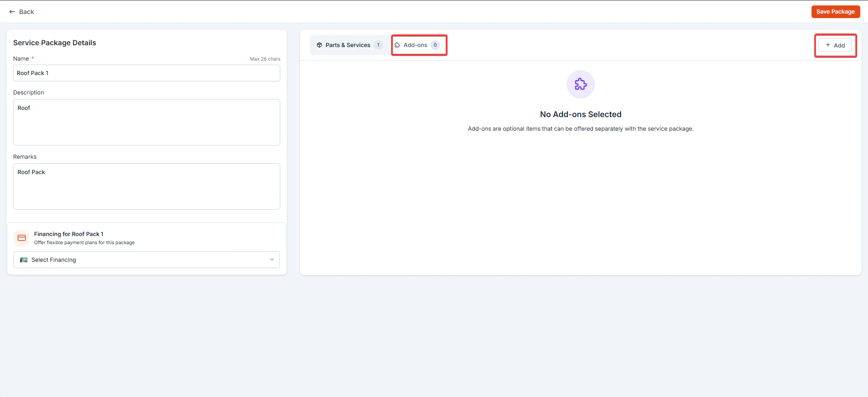Click the financing credit card icon
Screen dimensions: 868x397
[x=22, y=238]
